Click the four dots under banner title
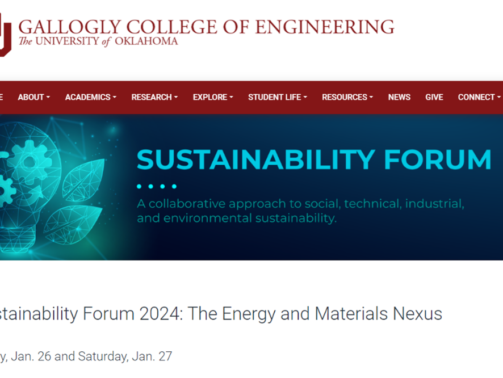503x378 pixels. (156, 186)
